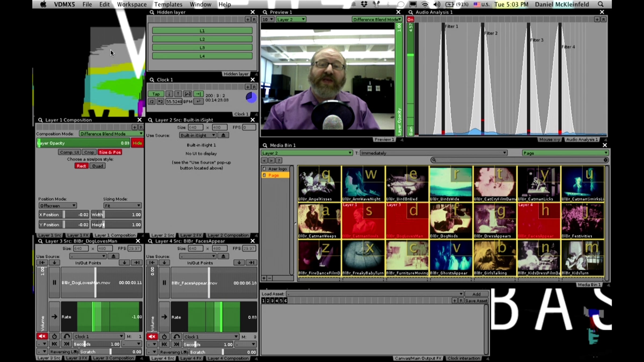The image size is (644, 362).
Task: Select the Size & Pos option
Action: (110, 152)
